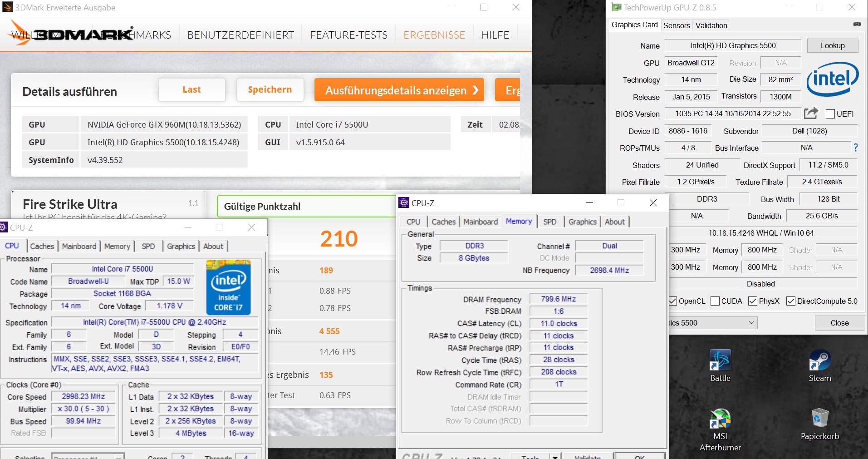Screen dimensions: 868x459
Task: Click the Close button in GPU-Z
Action: (x=839, y=323)
